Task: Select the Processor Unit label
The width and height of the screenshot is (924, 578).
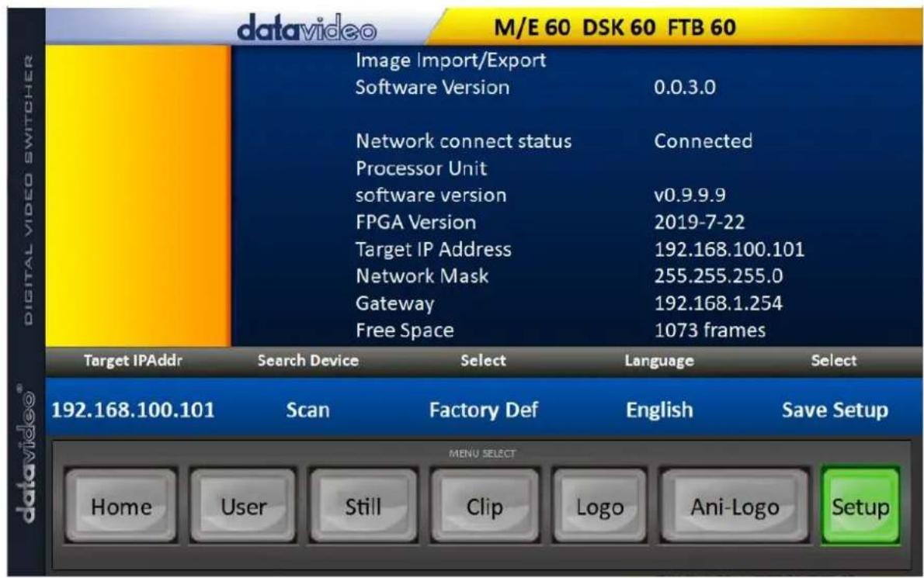Action: 422,168
